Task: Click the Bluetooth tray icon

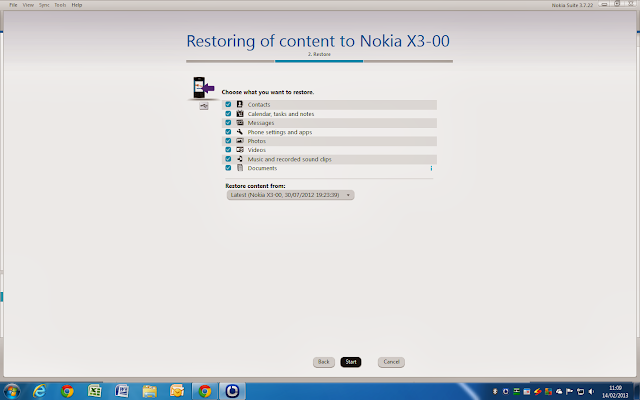Action: pos(495,391)
